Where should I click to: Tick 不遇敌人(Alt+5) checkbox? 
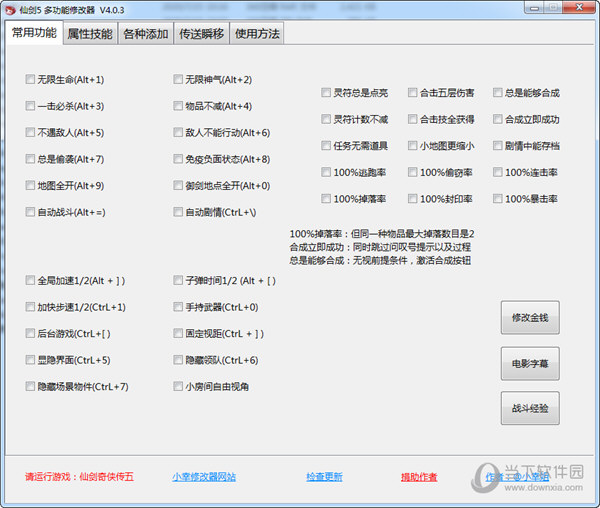tap(30, 132)
